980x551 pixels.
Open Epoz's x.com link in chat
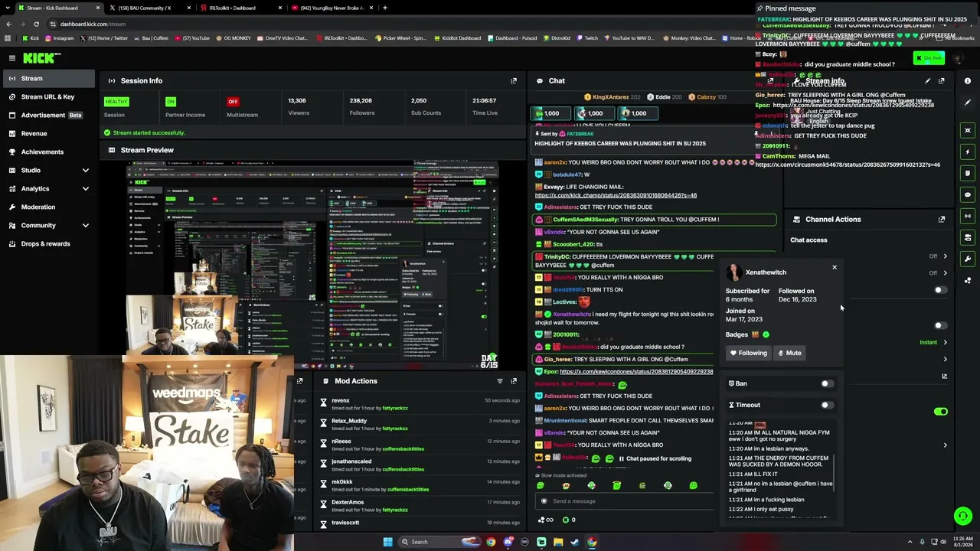click(x=636, y=371)
